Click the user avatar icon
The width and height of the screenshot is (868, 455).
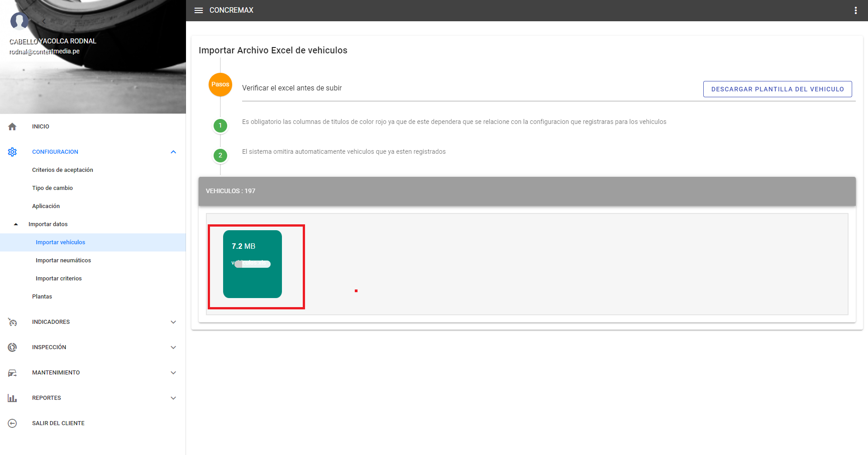tap(19, 21)
